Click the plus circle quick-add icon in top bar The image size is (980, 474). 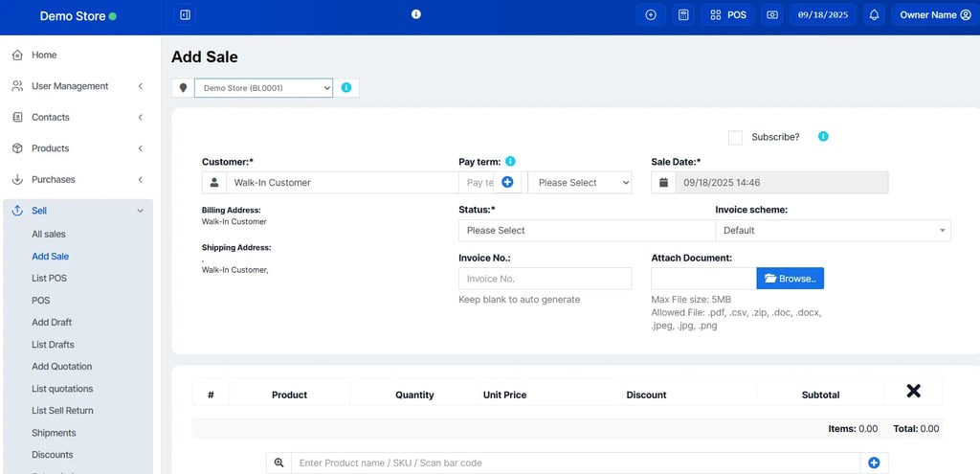tap(651, 15)
